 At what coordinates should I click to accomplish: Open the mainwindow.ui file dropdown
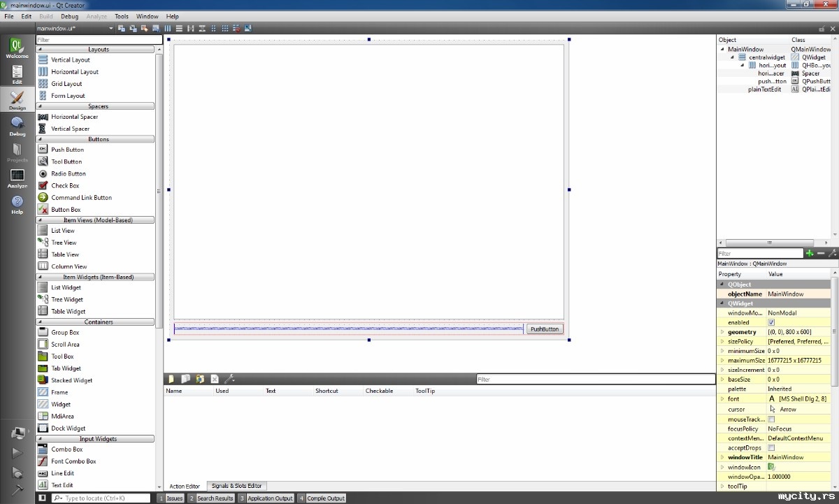[75, 29]
